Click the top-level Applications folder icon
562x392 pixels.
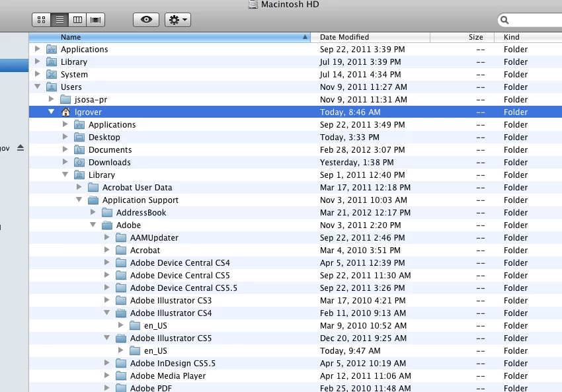[52, 49]
